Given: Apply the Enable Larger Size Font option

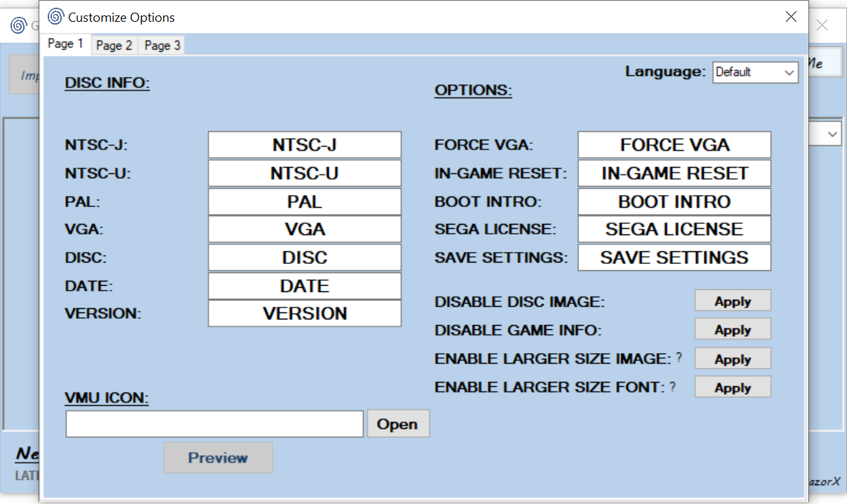Looking at the screenshot, I should pos(733,387).
